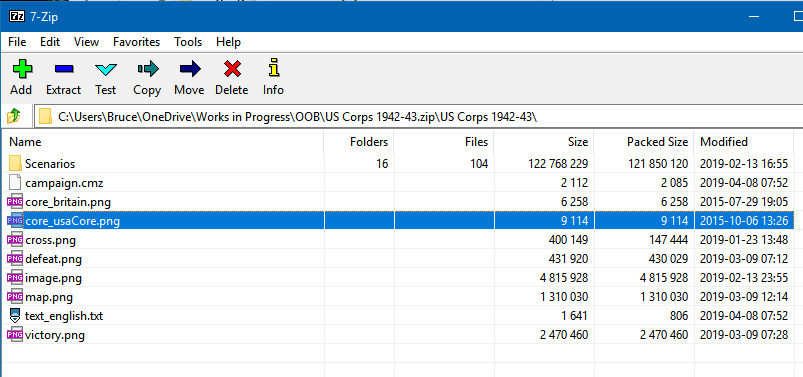Click the Copy toolbar icon
The width and height of the screenshot is (803, 377).
[147, 69]
